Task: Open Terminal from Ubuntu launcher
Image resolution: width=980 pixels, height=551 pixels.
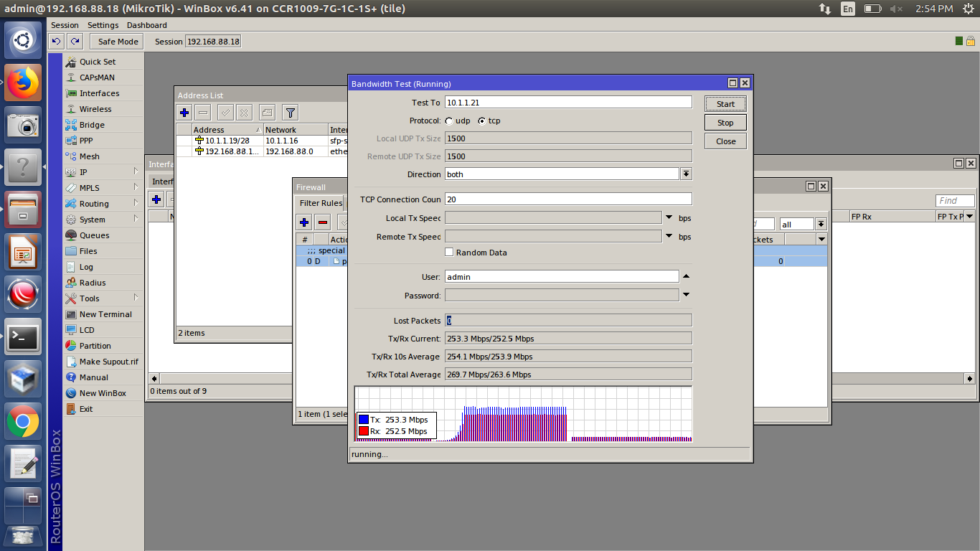Action: click(x=23, y=336)
